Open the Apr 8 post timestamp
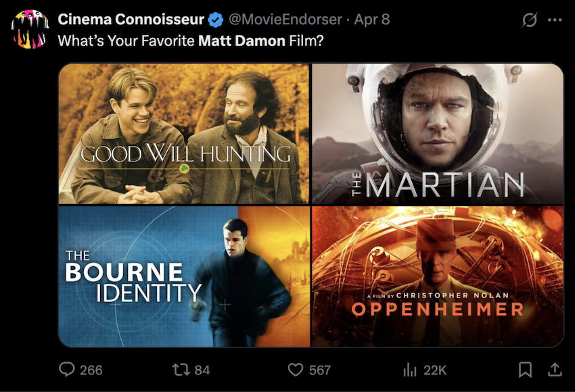Image resolution: width=575 pixels, height=392 pixels. 371,20
